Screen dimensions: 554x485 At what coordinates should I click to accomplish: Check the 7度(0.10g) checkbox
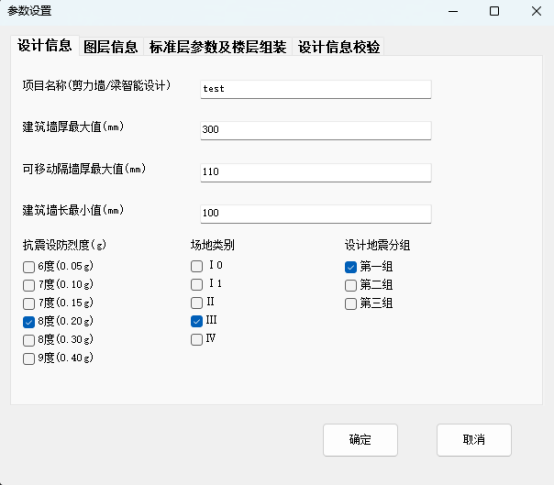click(x=29, y=285)
